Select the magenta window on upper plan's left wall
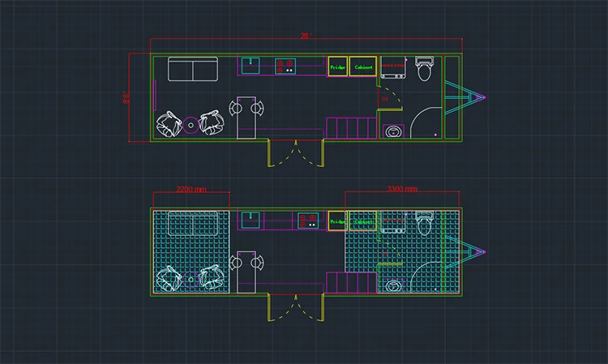 pos(155,96)
